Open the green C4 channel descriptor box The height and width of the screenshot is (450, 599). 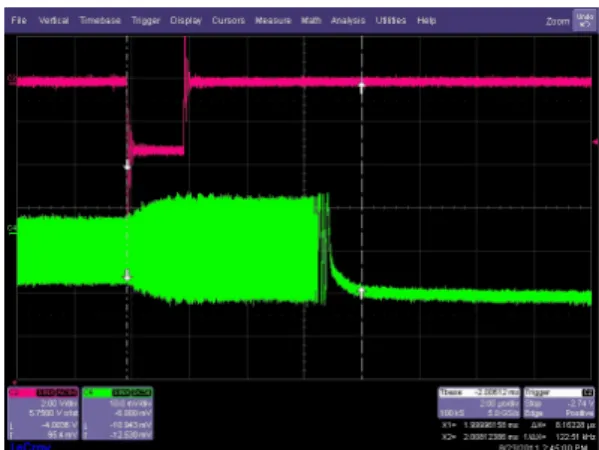117,413
